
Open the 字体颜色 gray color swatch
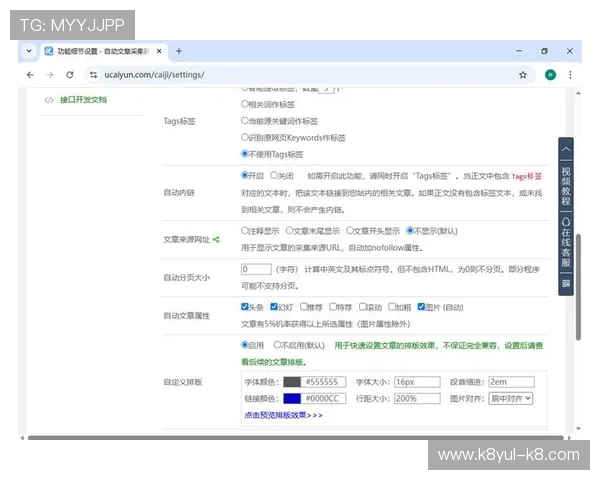click(292, 382)
